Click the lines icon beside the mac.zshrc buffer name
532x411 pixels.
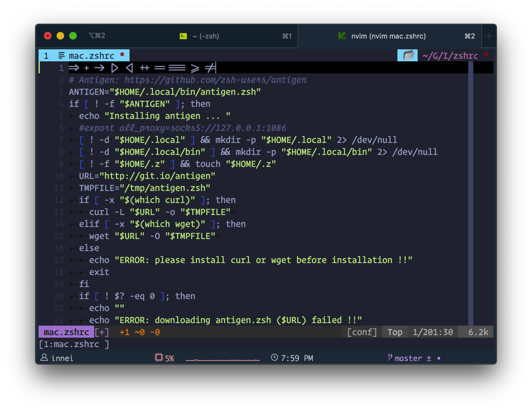point(62,56)
